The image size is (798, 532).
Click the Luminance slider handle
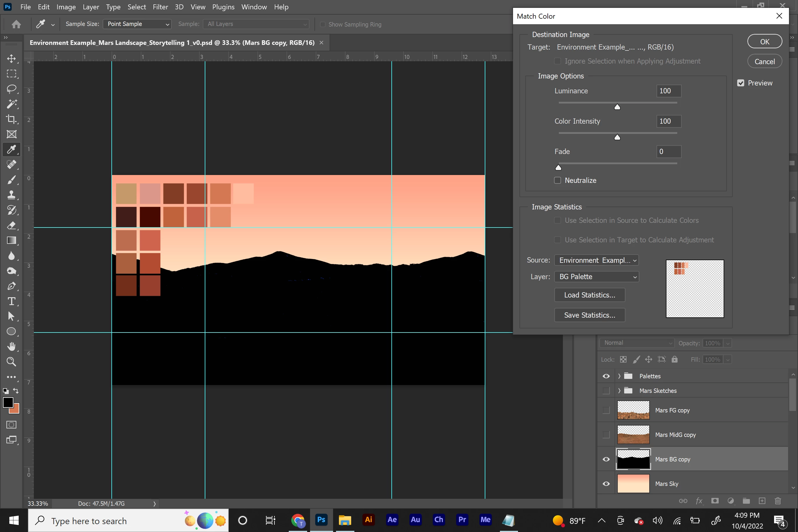tap(617, 107)
